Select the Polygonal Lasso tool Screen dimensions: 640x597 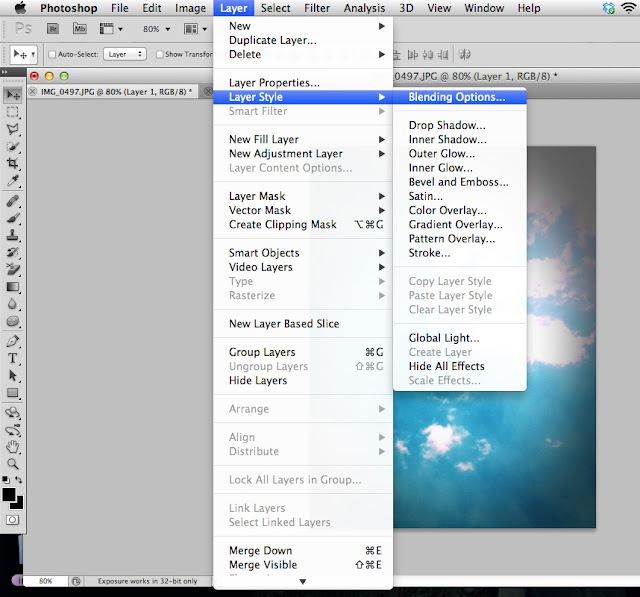(x=13, y=129)
